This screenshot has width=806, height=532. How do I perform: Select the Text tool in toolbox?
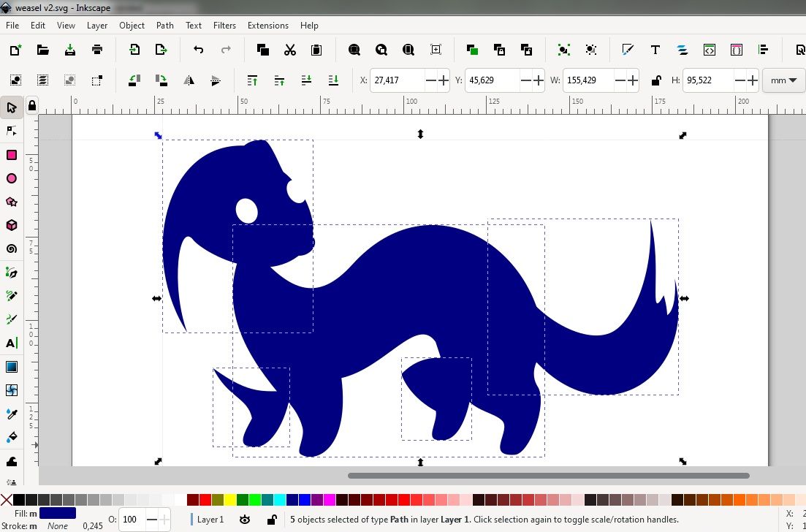[x=12, y=343]
